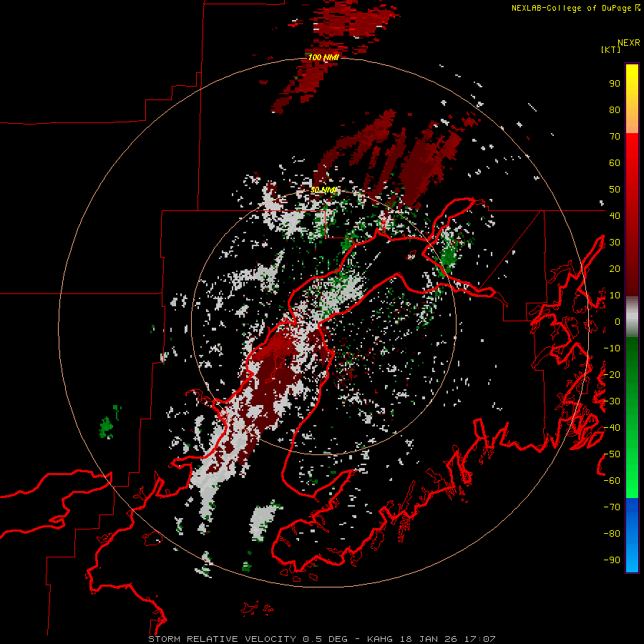
Task: Click the 0 knot scale label
Action: pos(618,322)
